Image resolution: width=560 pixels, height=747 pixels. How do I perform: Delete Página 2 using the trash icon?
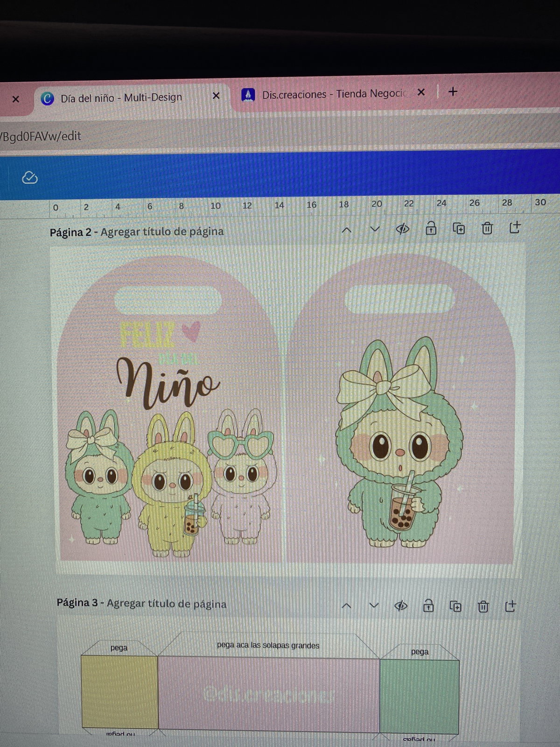pos(487,228)
